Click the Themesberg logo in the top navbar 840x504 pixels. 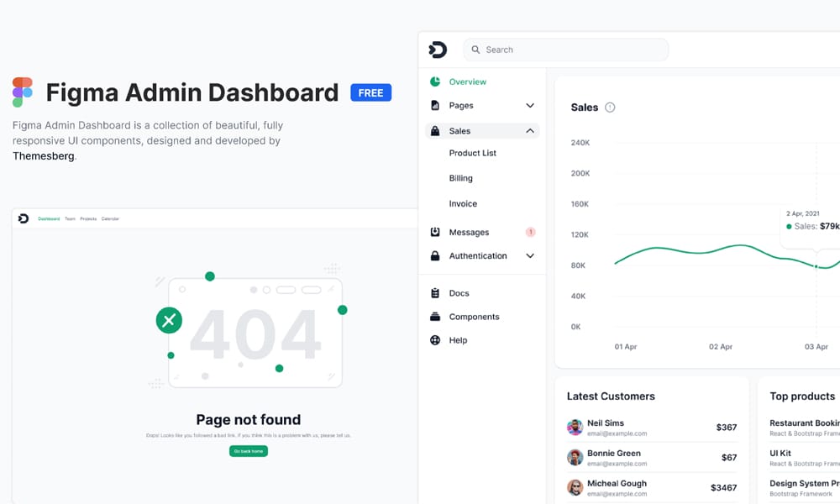tap(438, 50)
